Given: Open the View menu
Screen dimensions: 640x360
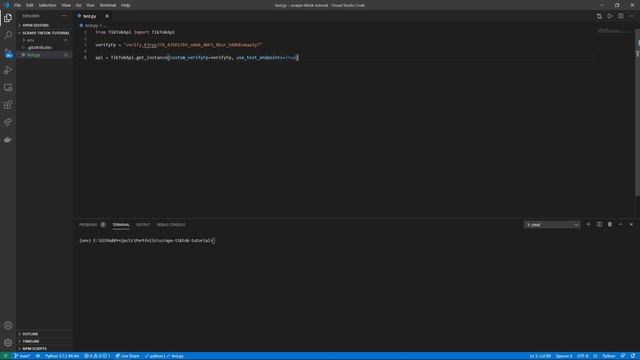Looking at the screenshot, I should click(66, 5).
